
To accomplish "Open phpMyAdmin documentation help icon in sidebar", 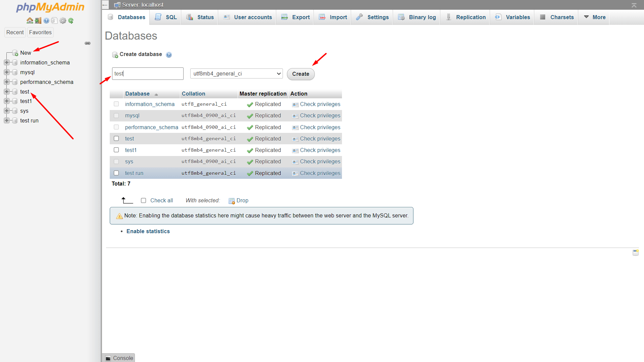I will point(46,20).
